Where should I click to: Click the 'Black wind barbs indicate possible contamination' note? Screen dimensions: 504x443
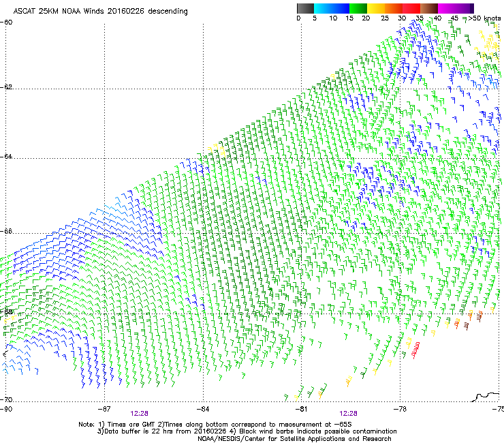(318, 431)
